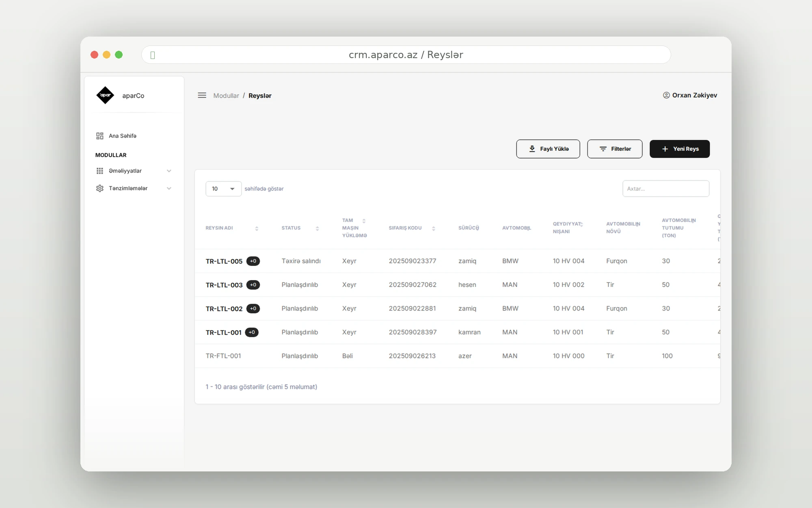This screenshot has width=812, height=508.
Task: Click the green icon in the address bar
Action: 153,55
